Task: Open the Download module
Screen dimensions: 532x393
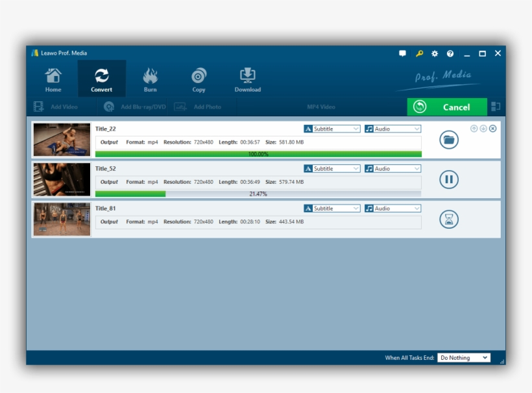Action: 248,77
